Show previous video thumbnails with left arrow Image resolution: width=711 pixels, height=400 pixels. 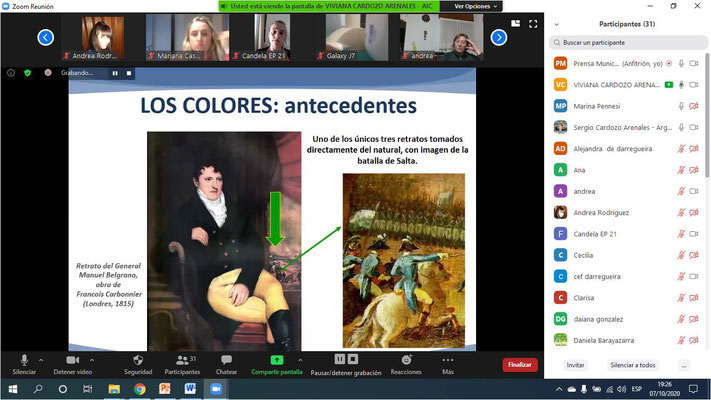pyautogui.click(x=45, y=37)
